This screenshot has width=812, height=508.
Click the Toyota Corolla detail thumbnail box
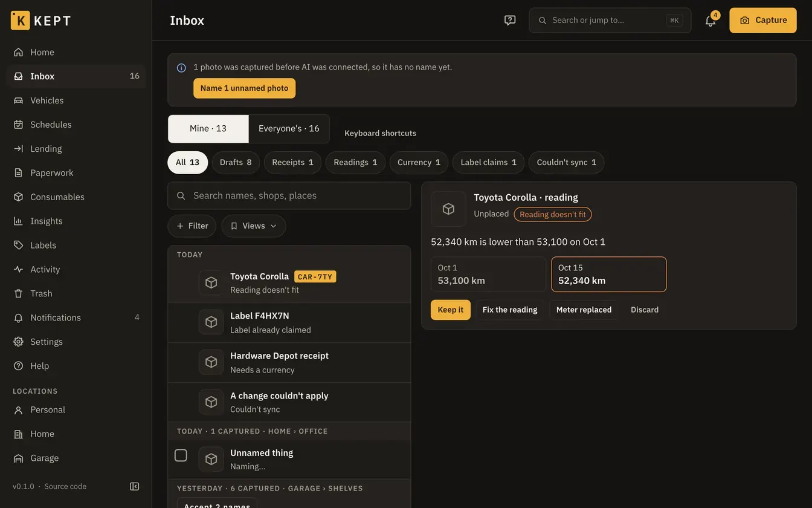coord(448,209)
